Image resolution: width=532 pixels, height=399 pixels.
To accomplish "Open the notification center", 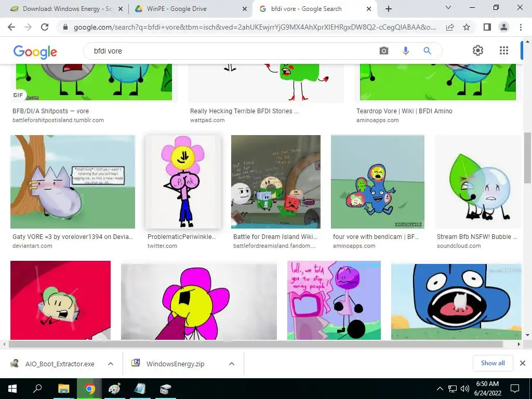I will [x=515, y=389].
